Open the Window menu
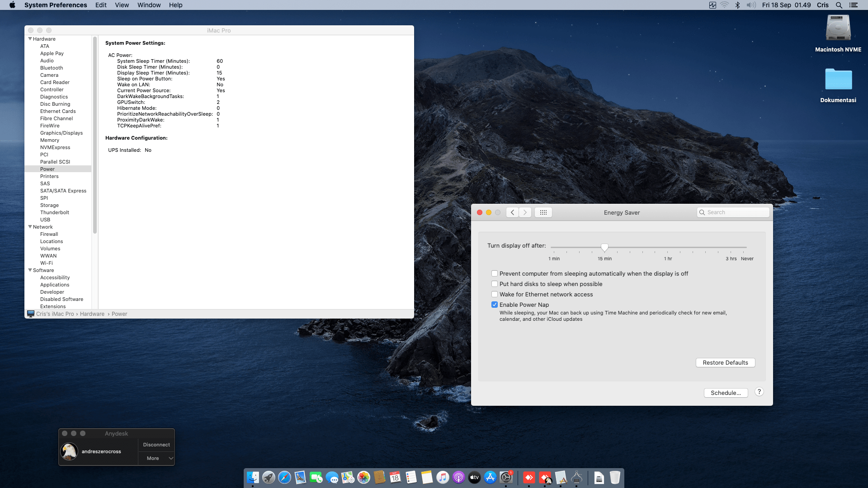868x488 pixels. pyautogui.click(x=149, y=5)
